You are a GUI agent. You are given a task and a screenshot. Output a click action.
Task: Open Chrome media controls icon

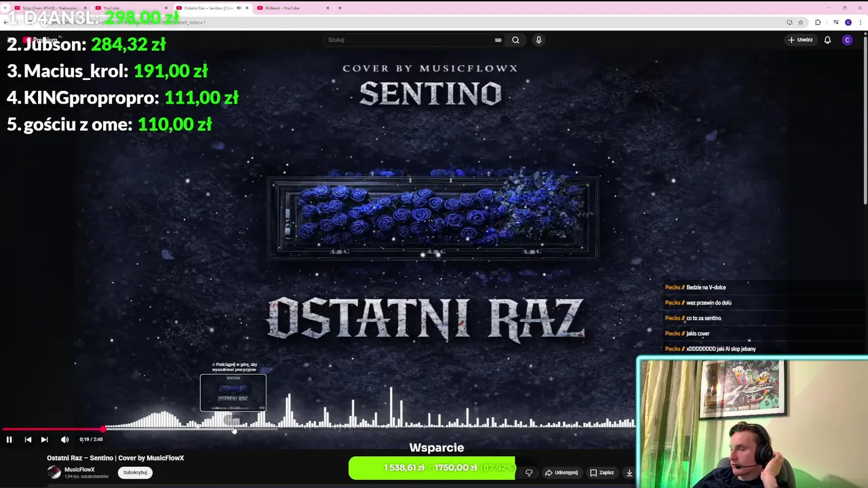coord(836,22)
